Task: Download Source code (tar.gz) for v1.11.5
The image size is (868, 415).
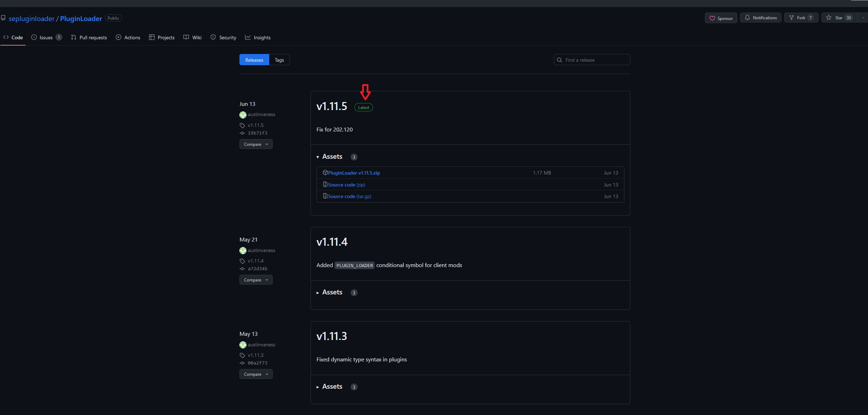Action: [350, 196]
